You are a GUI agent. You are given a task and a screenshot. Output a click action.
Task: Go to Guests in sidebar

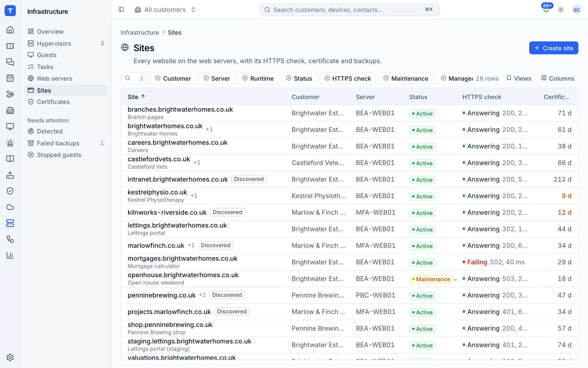66,55
